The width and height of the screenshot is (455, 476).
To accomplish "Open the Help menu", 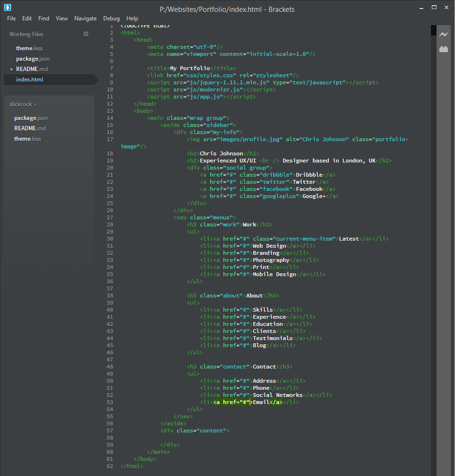I will 132,18.
